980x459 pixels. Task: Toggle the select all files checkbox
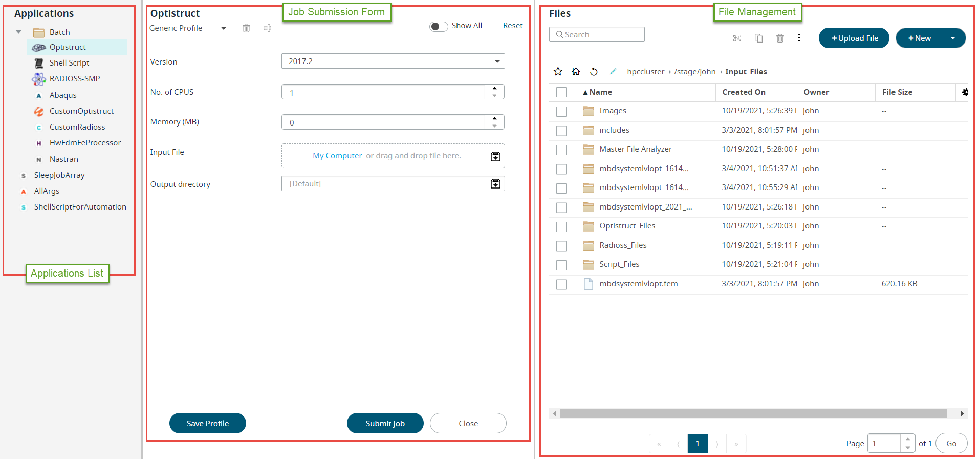coord(561,92)
